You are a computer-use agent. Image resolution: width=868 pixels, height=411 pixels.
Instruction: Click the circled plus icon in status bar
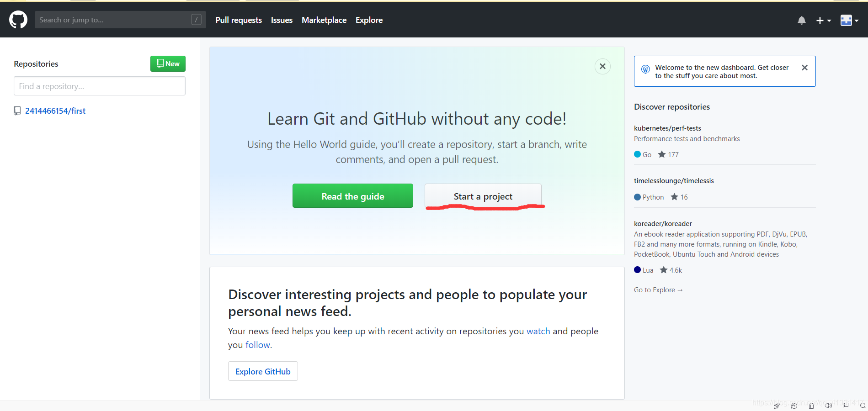pyautogui.click(x=794, y=406)
